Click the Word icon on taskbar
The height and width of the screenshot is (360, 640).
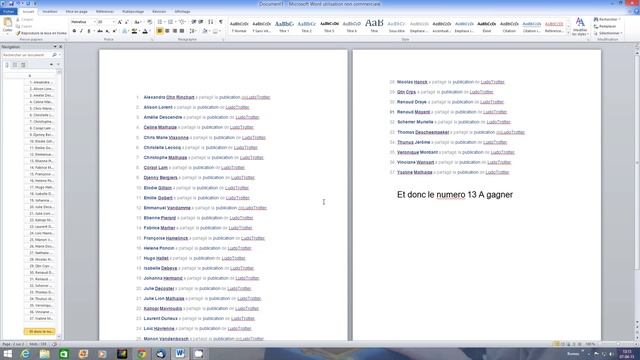pyautogui.click(x=180, y=354)
